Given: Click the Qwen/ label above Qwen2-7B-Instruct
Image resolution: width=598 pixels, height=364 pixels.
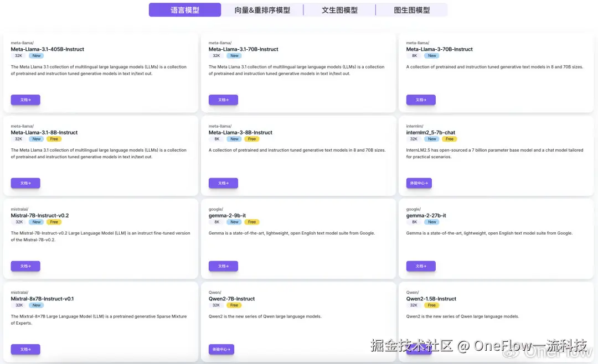Looking at the screenshot, I should click(x=215, y=292).
